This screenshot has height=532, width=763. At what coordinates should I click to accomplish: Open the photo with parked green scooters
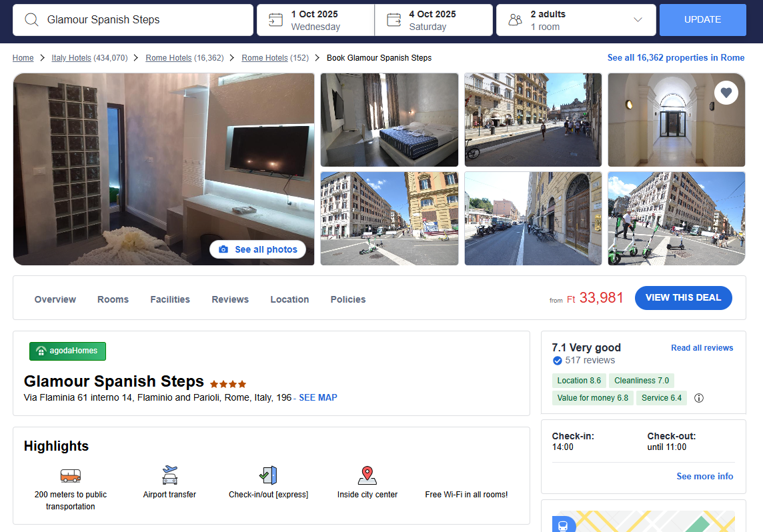pos(676,219)
